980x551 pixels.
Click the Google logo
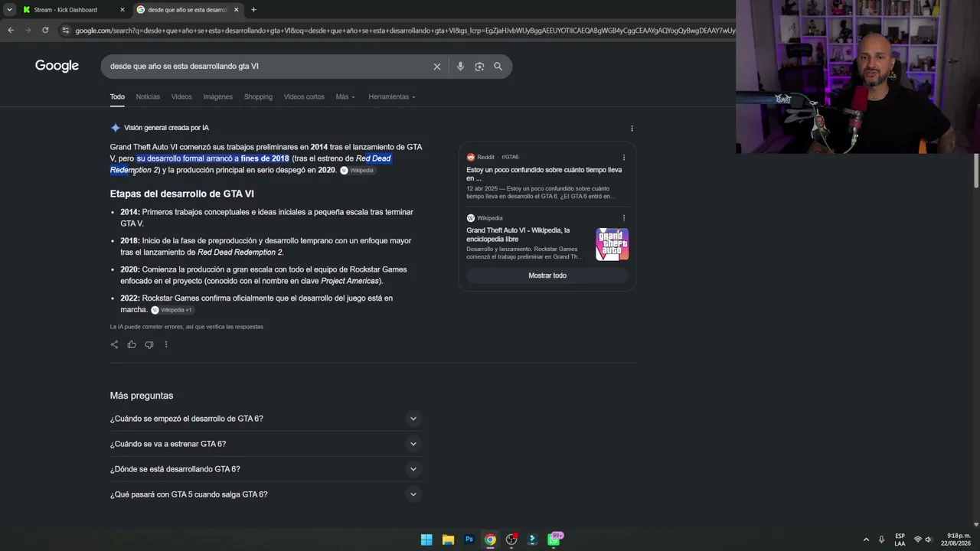(57, 66)
